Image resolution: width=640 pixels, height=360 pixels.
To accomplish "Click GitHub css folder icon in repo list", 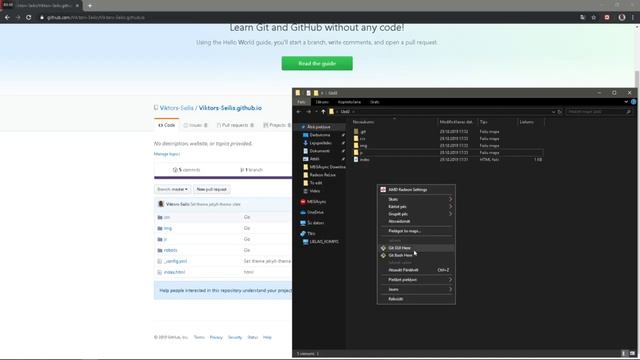I will pyautogui.click(x=160, y=217).
